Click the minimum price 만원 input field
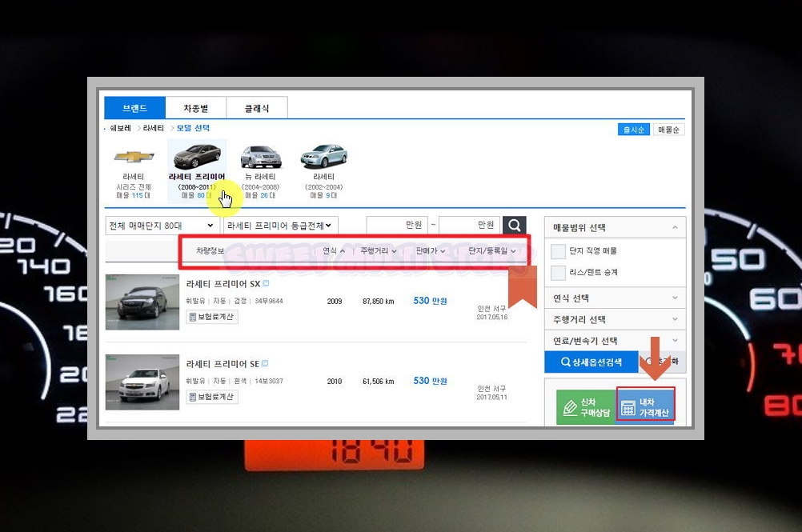 [x=397, y=225]
